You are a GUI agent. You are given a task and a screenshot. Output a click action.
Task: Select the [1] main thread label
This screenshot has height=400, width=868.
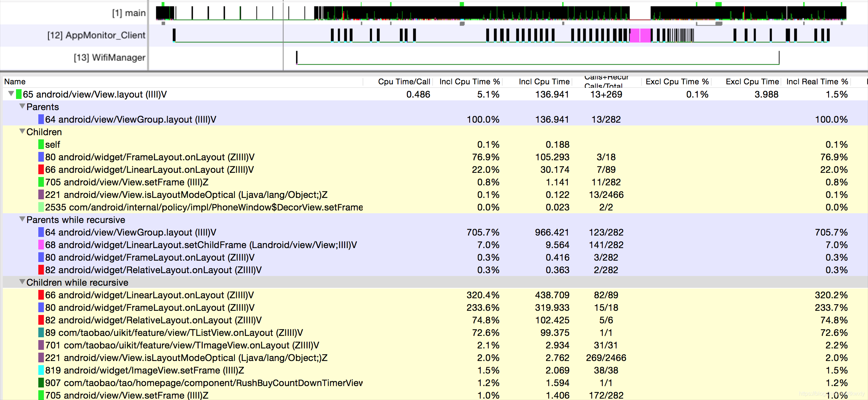[x=129, y=13]
